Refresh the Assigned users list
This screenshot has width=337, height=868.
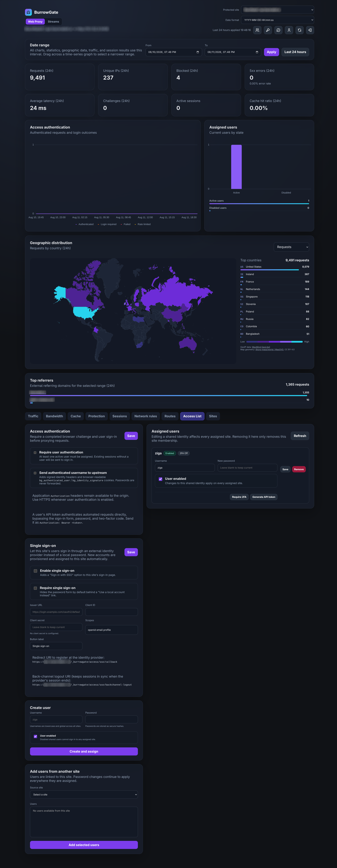pyautogui.click(x=300, y=436)
